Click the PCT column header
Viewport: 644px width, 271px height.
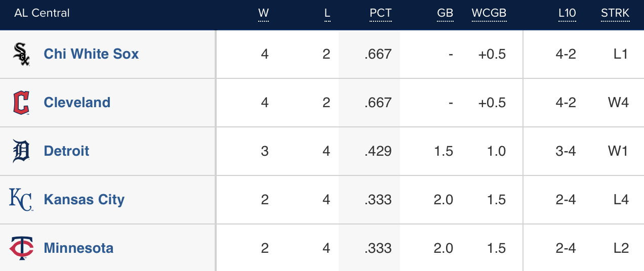click(x=380, y=13)
